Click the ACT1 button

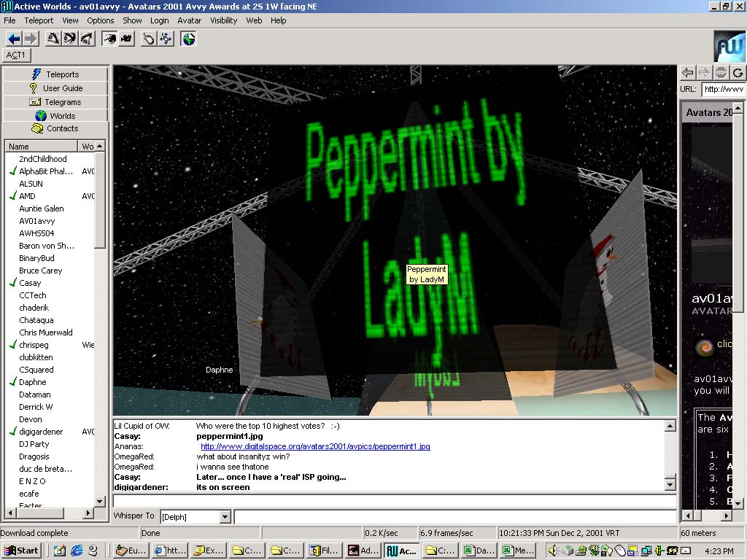(x=16, y=55)
